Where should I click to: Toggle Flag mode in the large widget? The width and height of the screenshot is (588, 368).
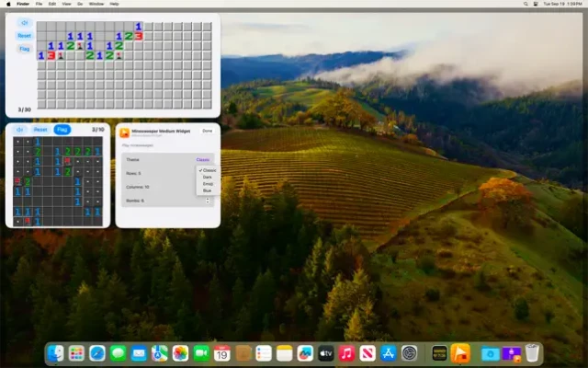25,49
